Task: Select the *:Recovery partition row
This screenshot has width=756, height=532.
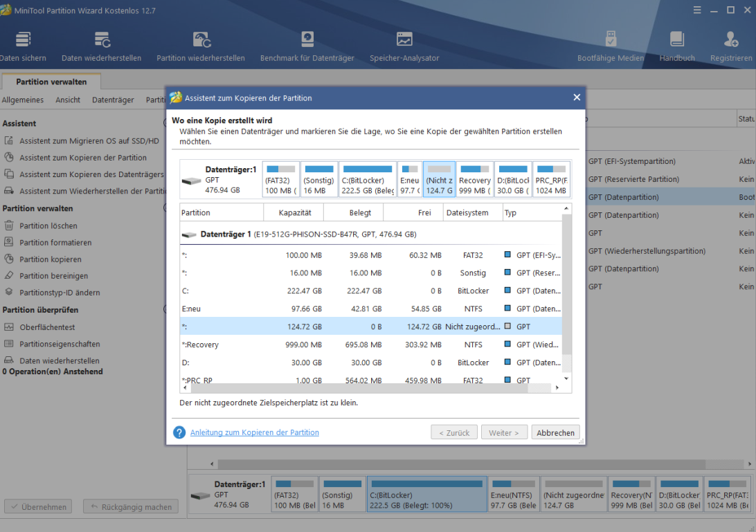Action: click(371, 345)
